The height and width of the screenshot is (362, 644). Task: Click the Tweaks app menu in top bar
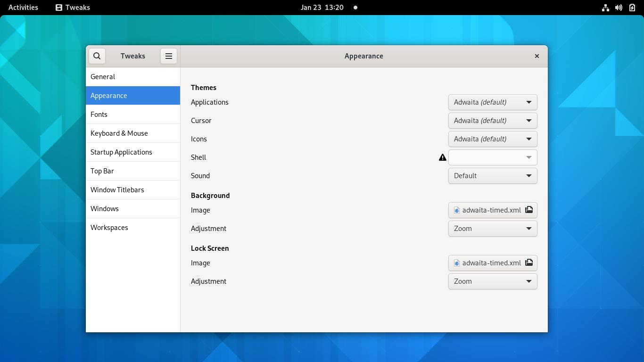coord(73,8)
